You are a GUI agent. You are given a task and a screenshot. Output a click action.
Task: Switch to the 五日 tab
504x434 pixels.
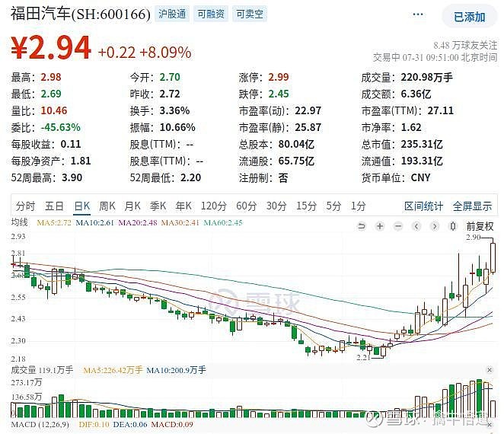click(x=54, y=206)
